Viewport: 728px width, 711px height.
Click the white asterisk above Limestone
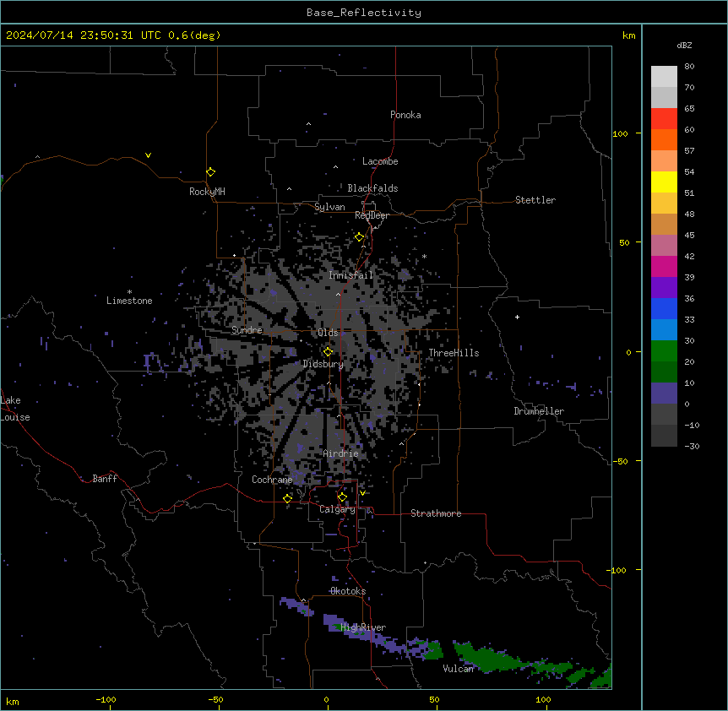click(129, 292)
